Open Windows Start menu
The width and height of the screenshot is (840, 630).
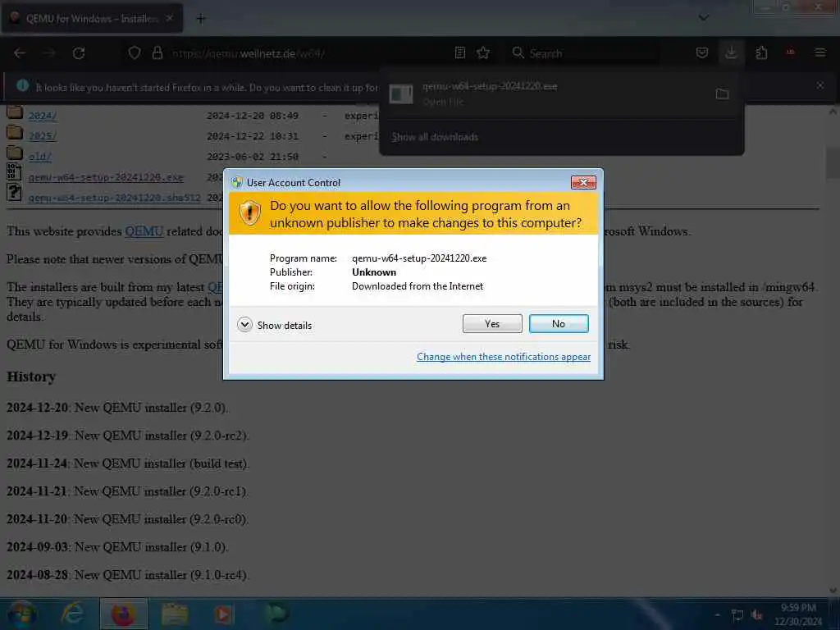21,614
